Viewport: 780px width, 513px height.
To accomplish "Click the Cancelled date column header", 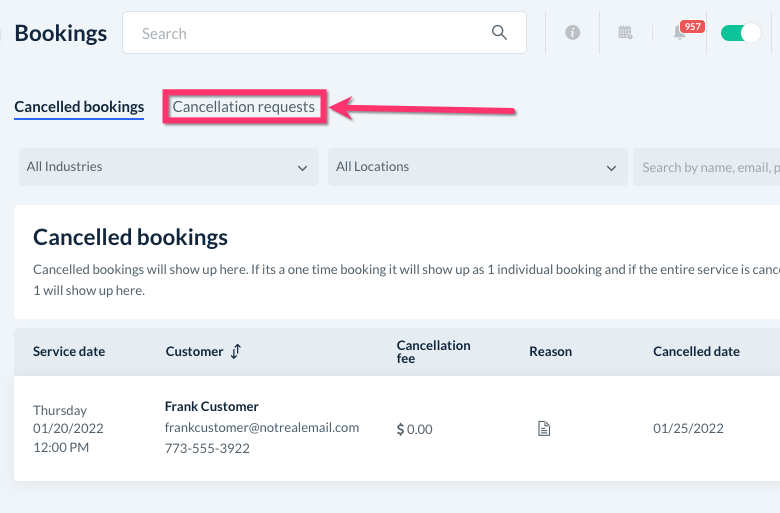I will (696, 352).
